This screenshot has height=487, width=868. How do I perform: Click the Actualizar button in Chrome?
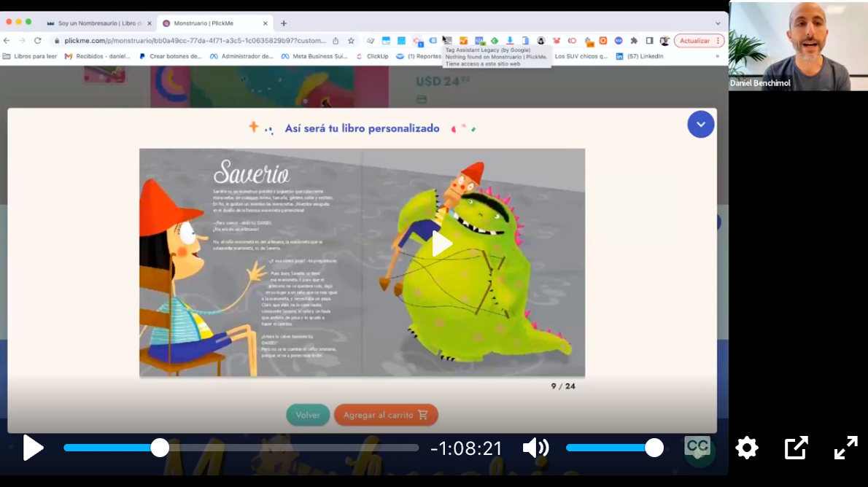(694, 40)
